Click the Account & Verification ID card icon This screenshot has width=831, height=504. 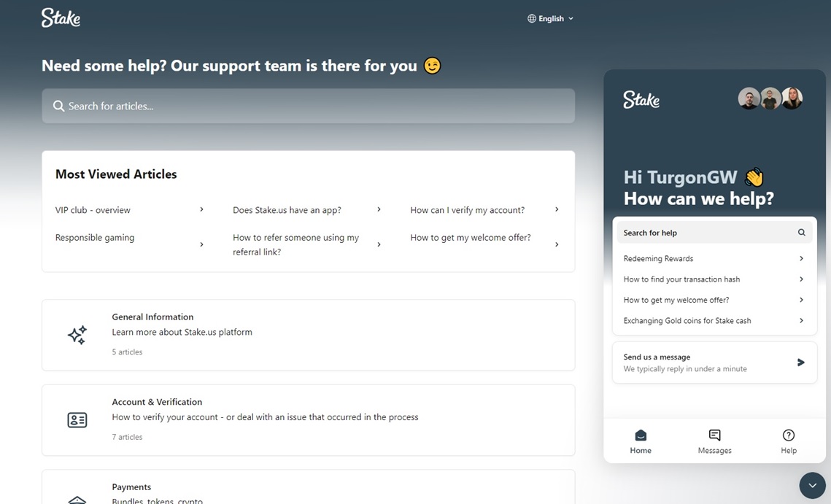[77, 419]
